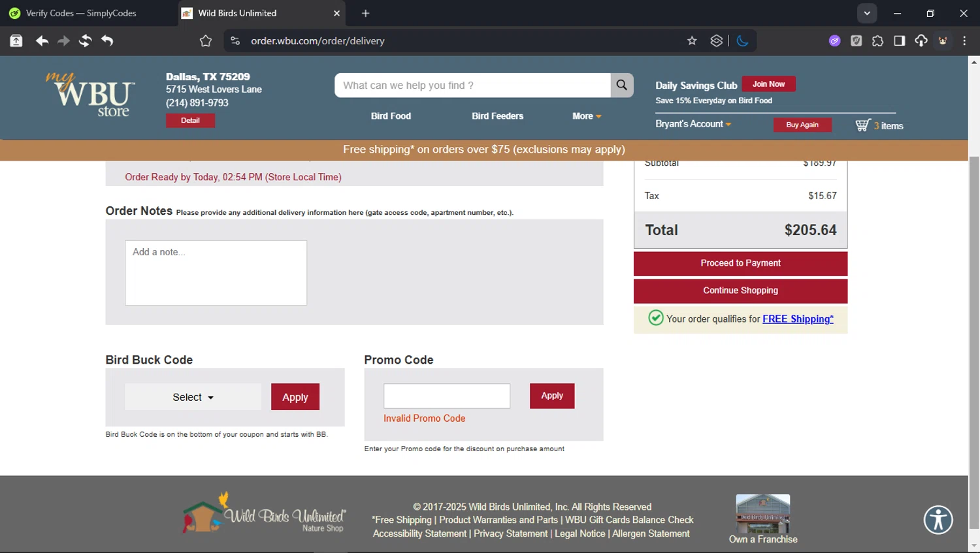Click the star icon left of address bar
This screenshot has height=553, width=980.
(x=206, y=40)
